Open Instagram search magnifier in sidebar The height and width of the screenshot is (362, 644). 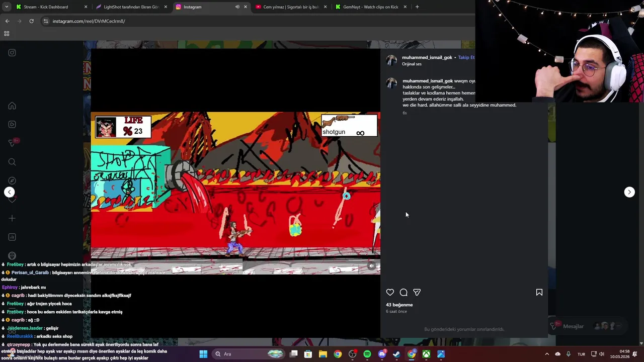tap(12, 162)
